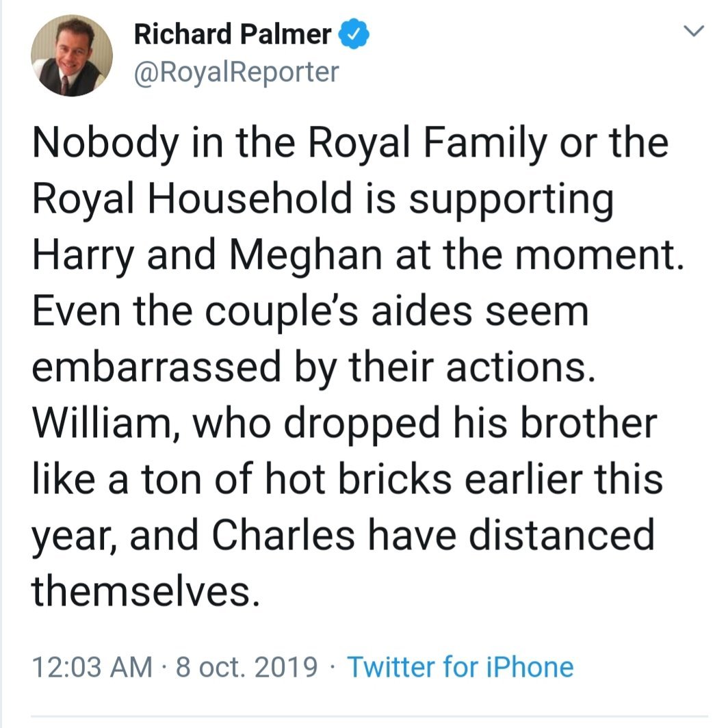The width and height of the screenshot is (728, 728).
Task: Open the tweet options chevron menu
Action: 694,31
